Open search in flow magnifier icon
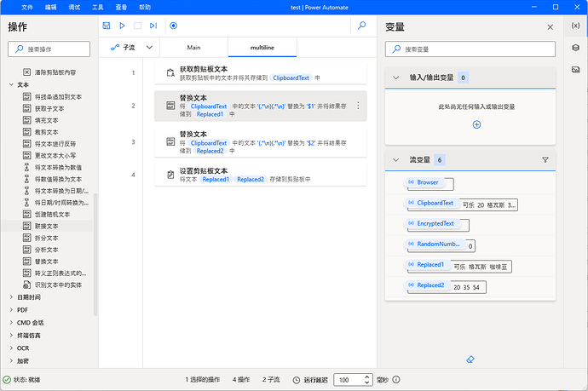The height and width of the screenshot is (391, 588). pyautogui.click(x=362, y=26)
